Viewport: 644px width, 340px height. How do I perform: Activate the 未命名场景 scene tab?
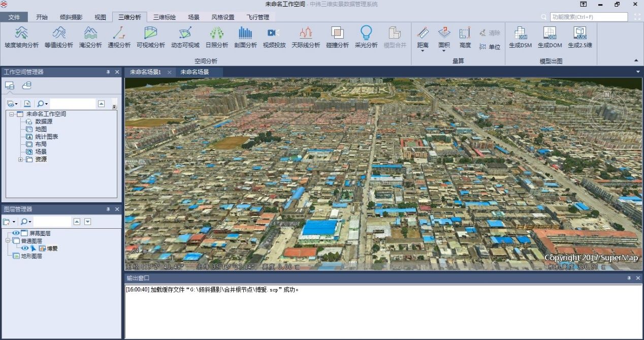[x=195, y=72]
